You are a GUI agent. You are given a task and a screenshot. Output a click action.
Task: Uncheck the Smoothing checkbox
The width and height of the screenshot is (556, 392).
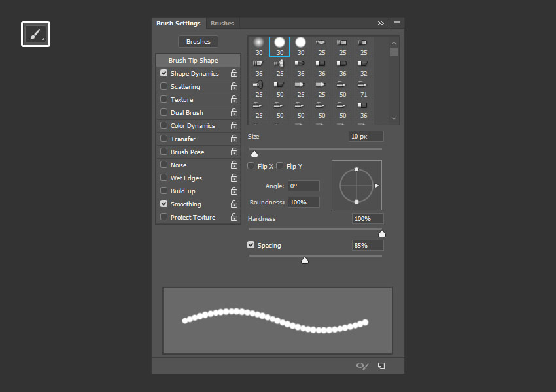[x=164, y=204]
